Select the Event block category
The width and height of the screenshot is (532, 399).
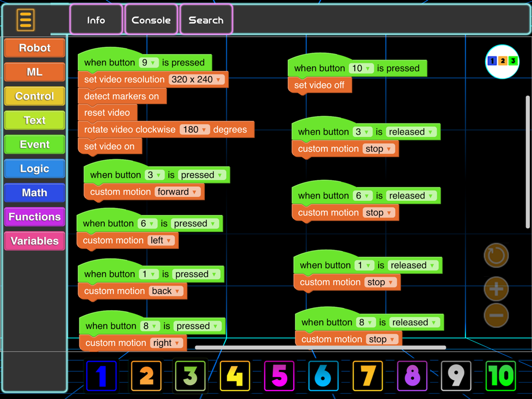(35, 144)
